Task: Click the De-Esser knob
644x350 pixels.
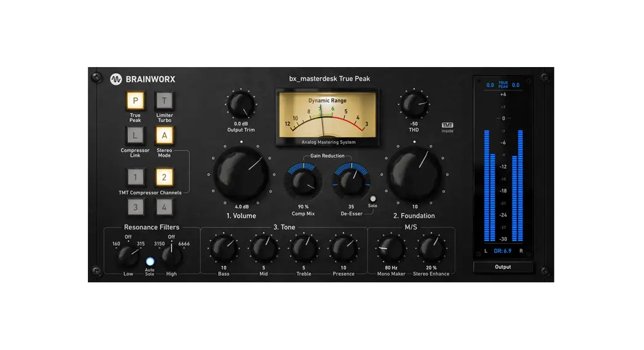Action: 351,182
